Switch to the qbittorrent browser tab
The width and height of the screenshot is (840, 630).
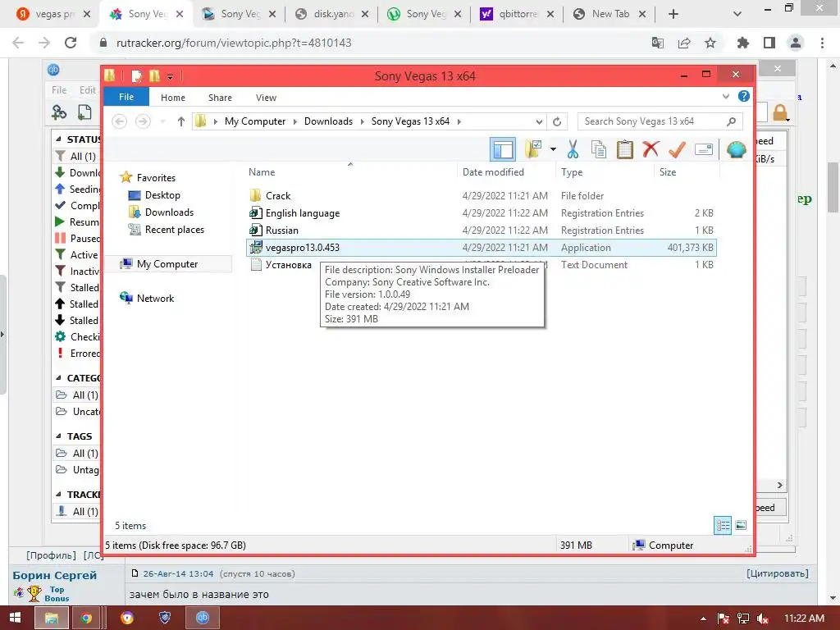click(x=518, y=14)
